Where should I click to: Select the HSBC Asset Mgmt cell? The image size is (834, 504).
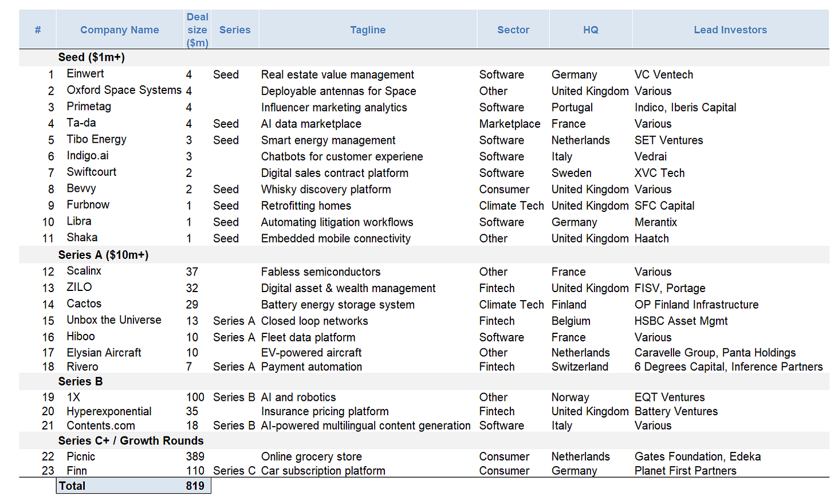point(681,321)
